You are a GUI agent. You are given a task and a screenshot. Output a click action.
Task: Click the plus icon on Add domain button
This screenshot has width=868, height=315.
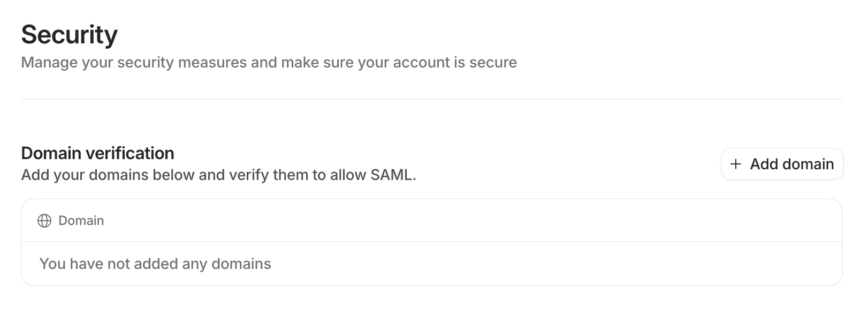(737, 164)
